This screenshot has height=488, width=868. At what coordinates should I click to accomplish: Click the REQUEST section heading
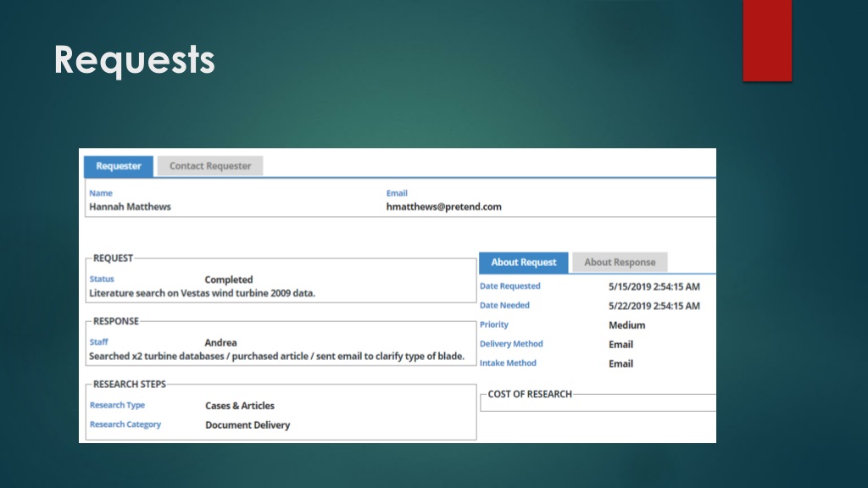coord(113,258)
